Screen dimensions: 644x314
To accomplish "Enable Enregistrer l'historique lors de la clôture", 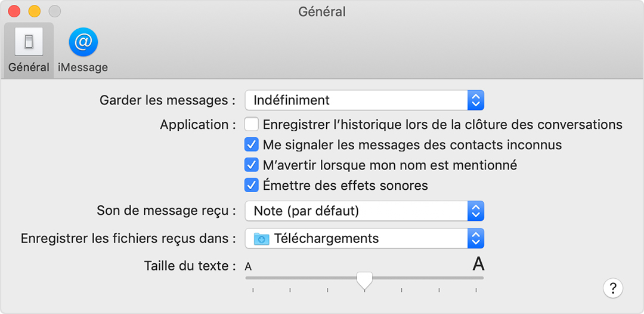I will click(252, 125).
